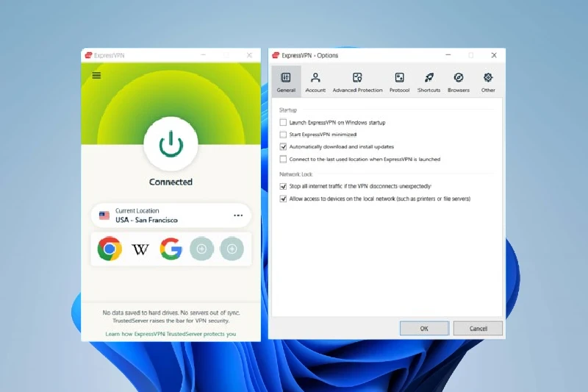
Task: Open the Advanced Protection tab
Action: click(357, 82)
